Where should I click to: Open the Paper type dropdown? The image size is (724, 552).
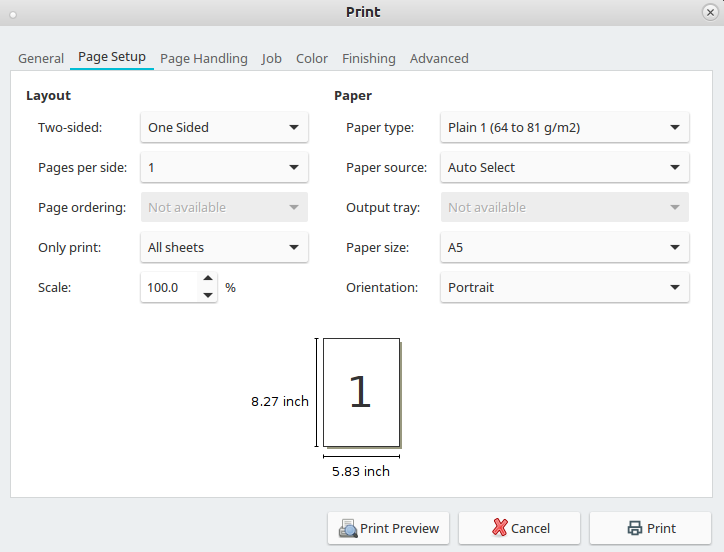pyautogui.click(x=564, y=127)
